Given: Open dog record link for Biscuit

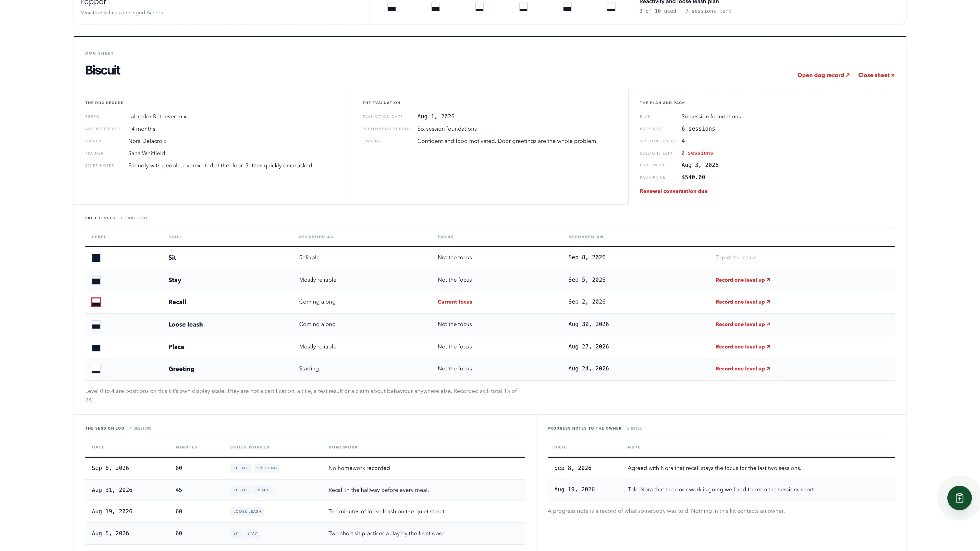Looking at the screenshot, I should (823, 75).
